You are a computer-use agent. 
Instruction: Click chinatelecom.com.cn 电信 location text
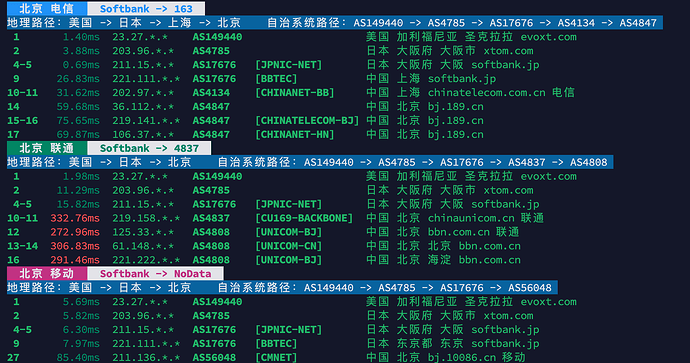point(501,93)
